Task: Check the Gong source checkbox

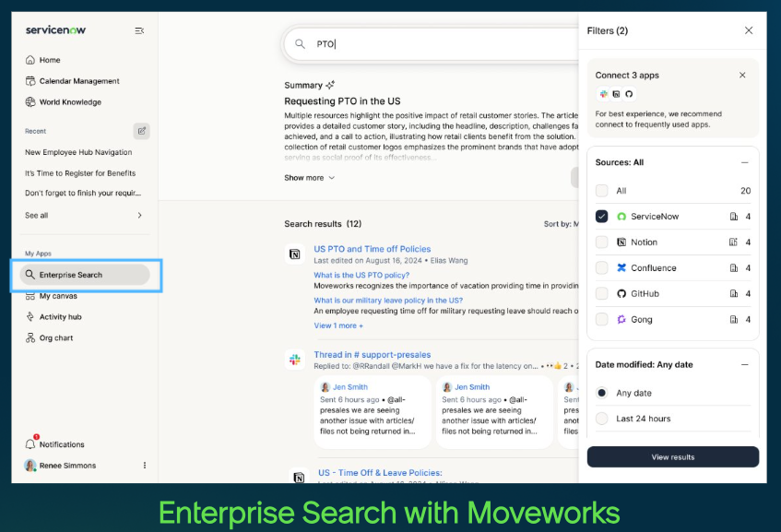Action: [602, 319]
